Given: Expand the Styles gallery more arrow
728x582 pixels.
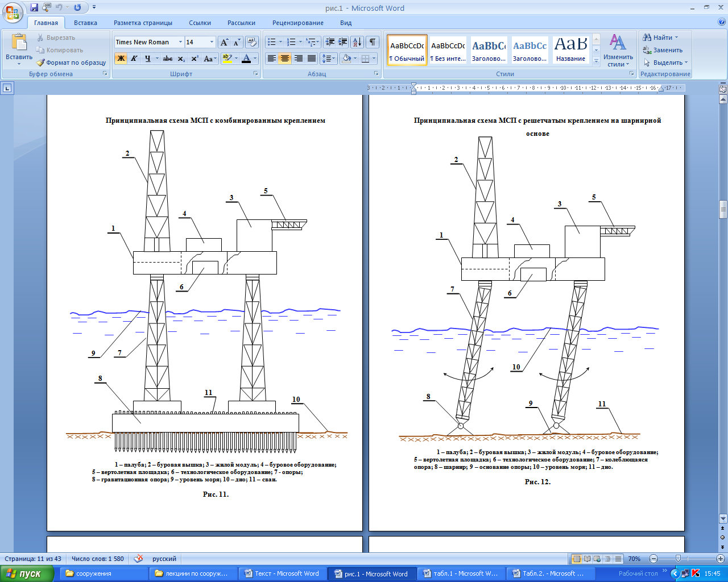Looking at the screenshot, I should tap(596, 61).
